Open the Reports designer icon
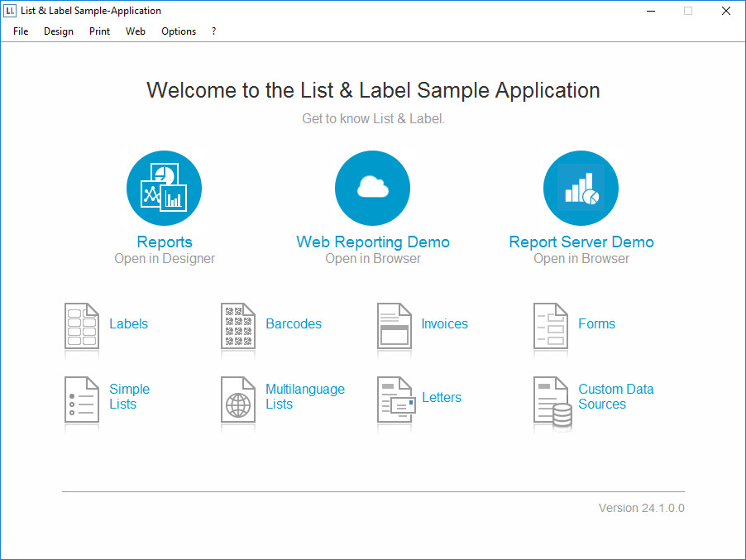746x560 pixels. pyautogui.click(x=163, y=188)
